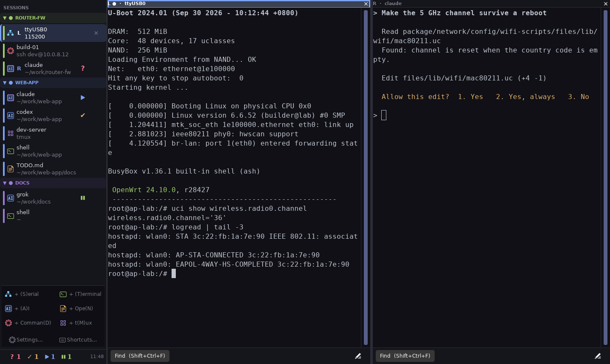Open Shortcuts
The width and height of the screenshot is (610, 364).
78,340
